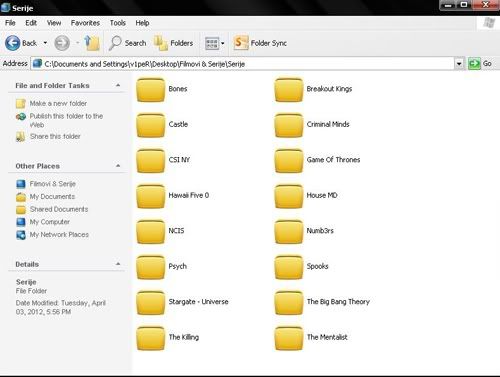Select the Breakout Kings folder icon
Image resolution: width=500 pixels, height=377 pixels.
[289, 90]
